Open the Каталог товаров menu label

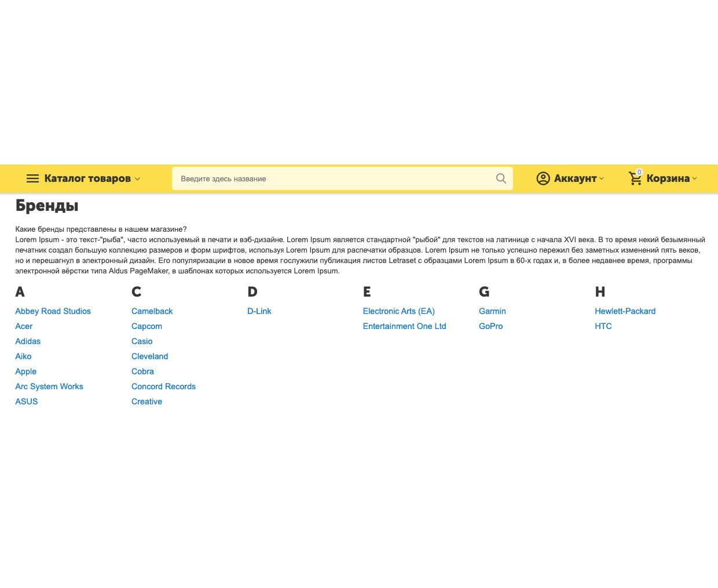87,178
